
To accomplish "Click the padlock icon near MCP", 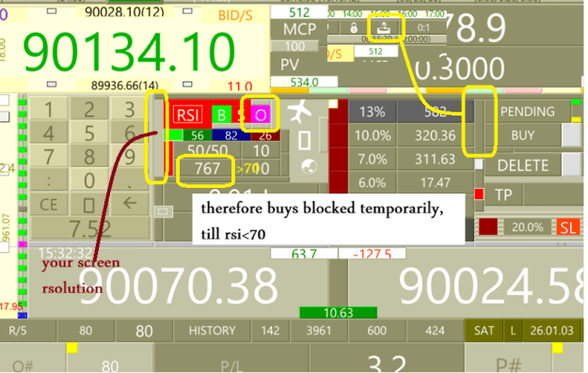I will pos(354,27).
